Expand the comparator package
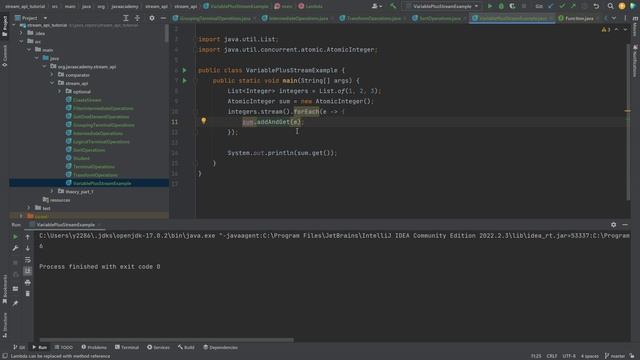 coord(52,75)
